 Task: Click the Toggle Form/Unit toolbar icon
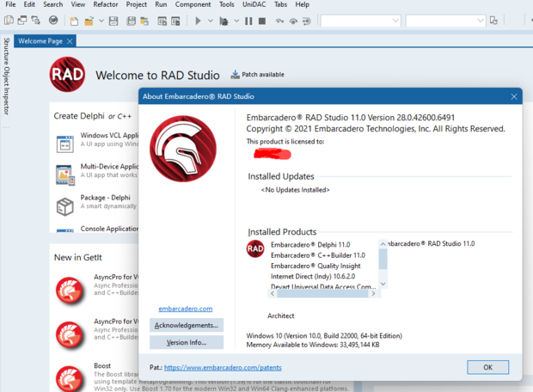(36, 21)
